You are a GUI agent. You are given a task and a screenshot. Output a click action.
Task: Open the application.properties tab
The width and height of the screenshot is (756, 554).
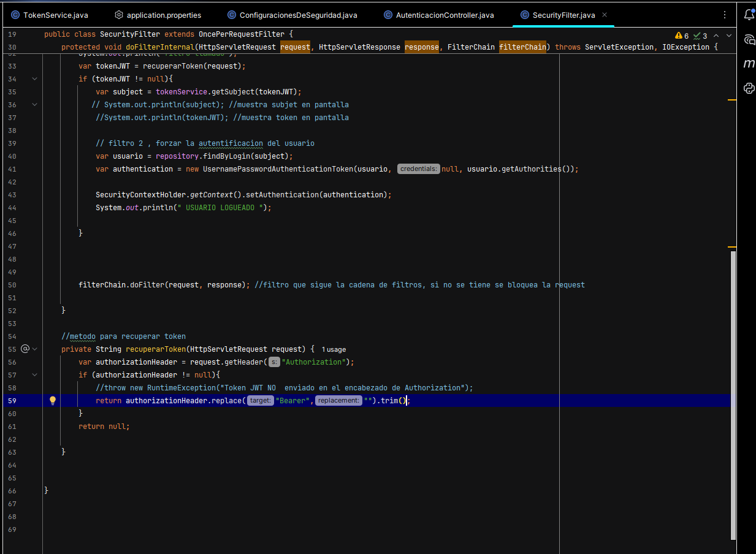click(158, 15)
